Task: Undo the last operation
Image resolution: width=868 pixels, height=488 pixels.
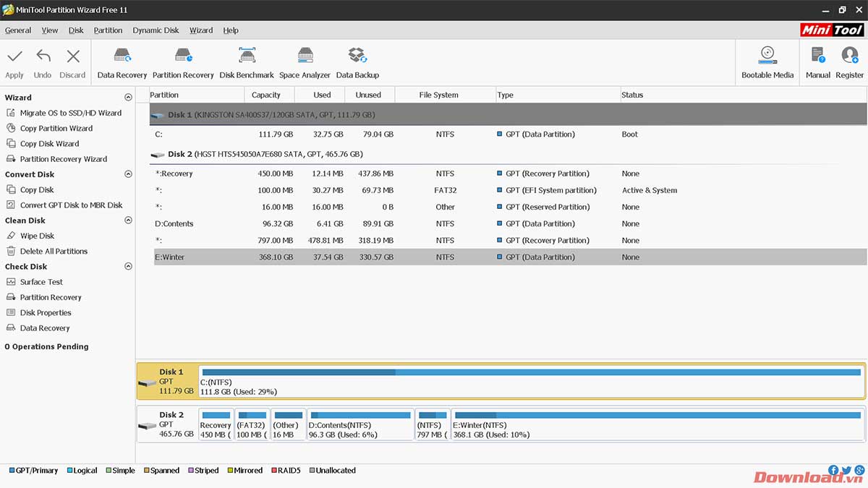Action: click(x=43, y=63)
